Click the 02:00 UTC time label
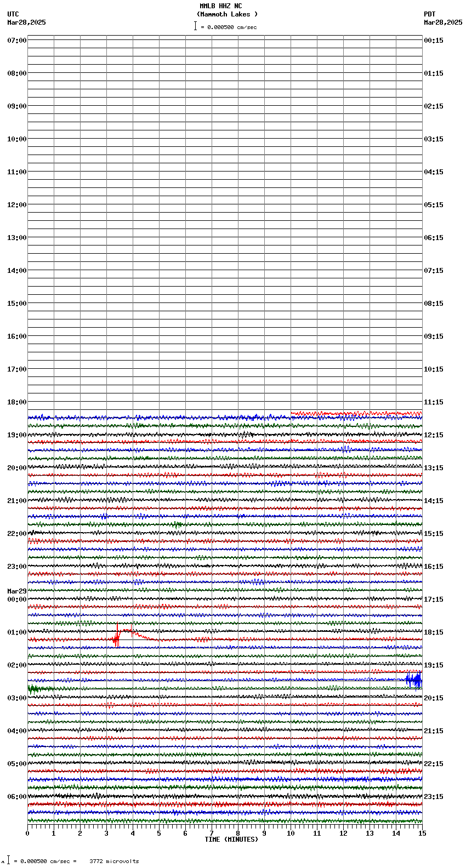Image resolution: width=466 pixels, height=868 pixels. [17, 665]
